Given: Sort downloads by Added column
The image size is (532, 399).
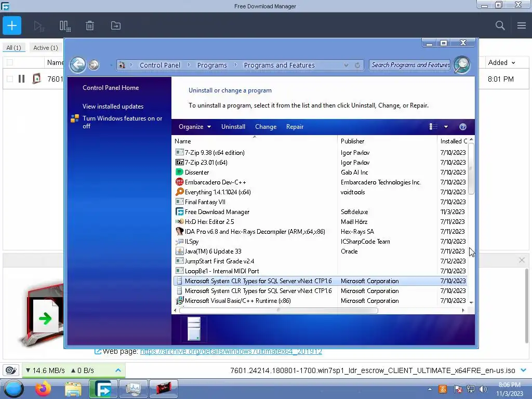Looking at the screenshot, I should point(501,62).
